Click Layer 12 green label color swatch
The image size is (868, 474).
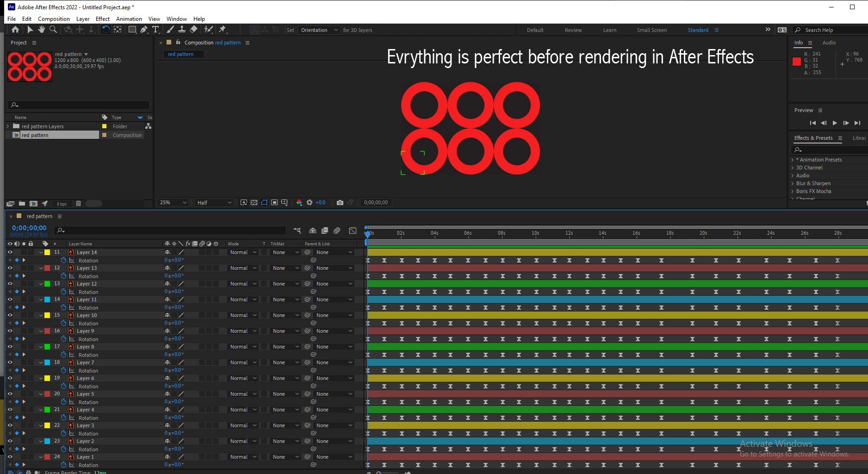pos(47,284)
